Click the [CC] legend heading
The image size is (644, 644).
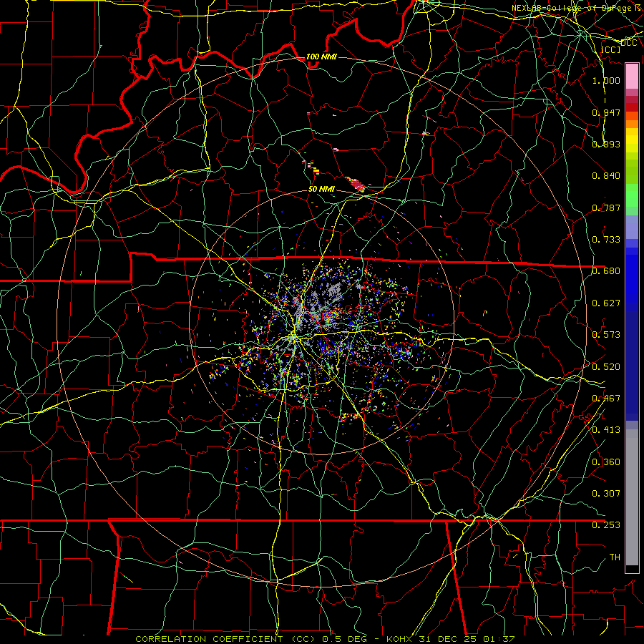610,49
